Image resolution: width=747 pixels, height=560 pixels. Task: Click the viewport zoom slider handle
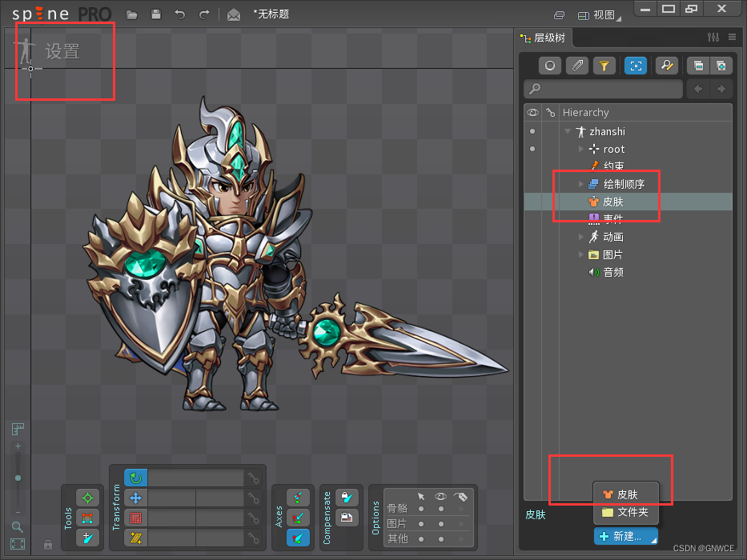click(x=18, y=478)
